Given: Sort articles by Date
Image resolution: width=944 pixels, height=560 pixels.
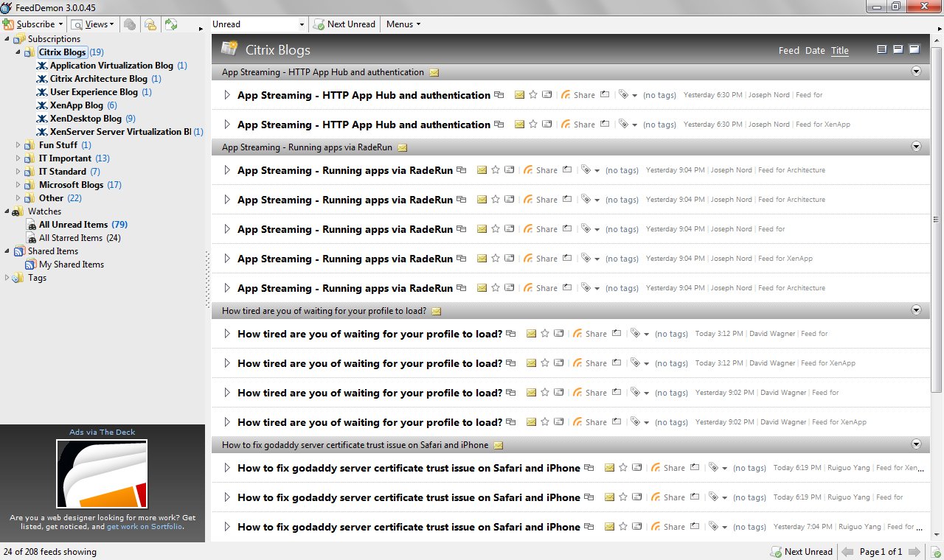Looking at the screenshot, I should click(x=814, y=50).
